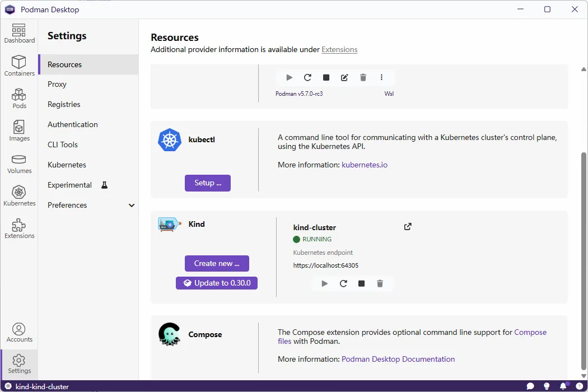Open the Pods view
The width and height of the screenshot is (588, 392).
pyautogui.click(x=19, y=99)
